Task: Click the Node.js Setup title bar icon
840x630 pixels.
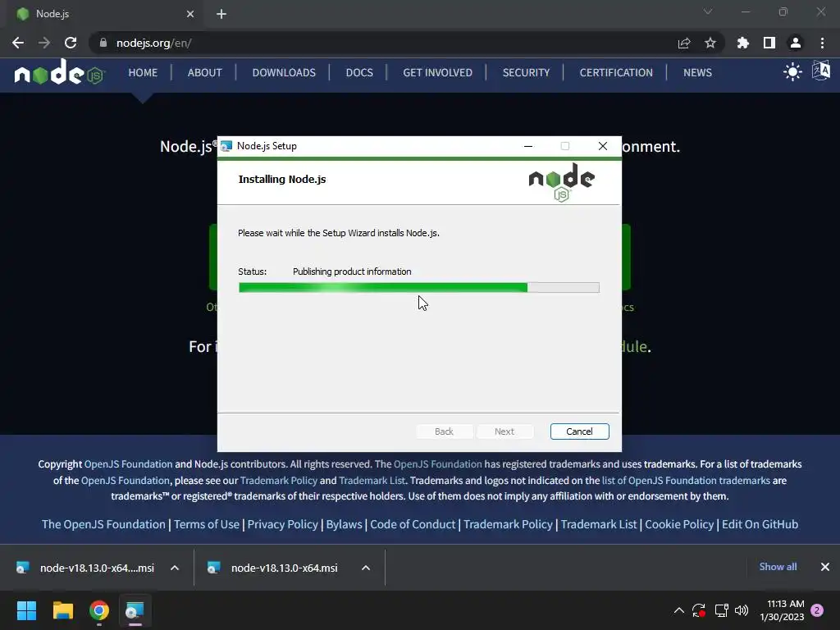Action: 226,146
